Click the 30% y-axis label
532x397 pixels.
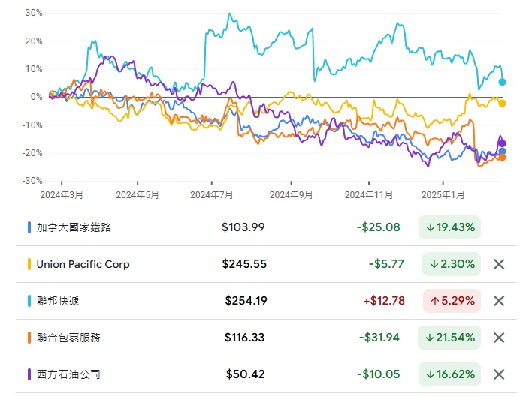pos(34,13)
